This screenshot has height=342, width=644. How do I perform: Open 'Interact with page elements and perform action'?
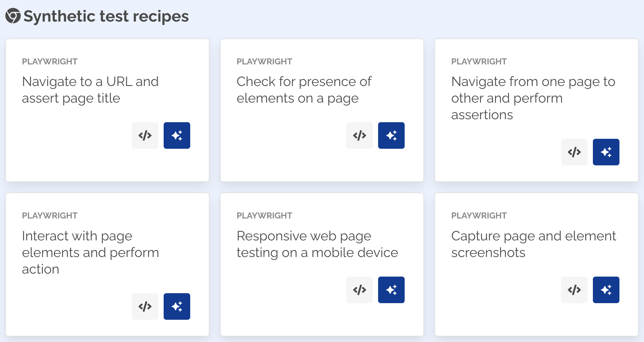click(90, 252)
